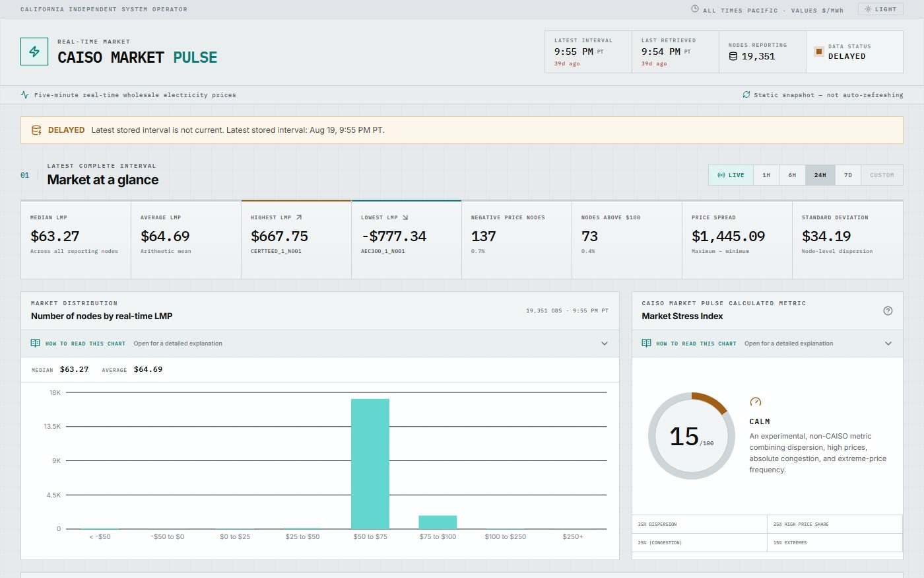Click the Nodes Above $100 value 73
Image resolution: width=924 pixels, height=578 pixels.
[x=589, y=236]
